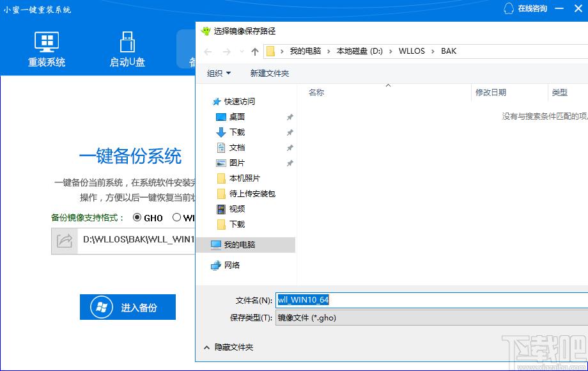Click the 网络 network icon
The height and width of the screenshot is (371, 588).
click(216, 265)
